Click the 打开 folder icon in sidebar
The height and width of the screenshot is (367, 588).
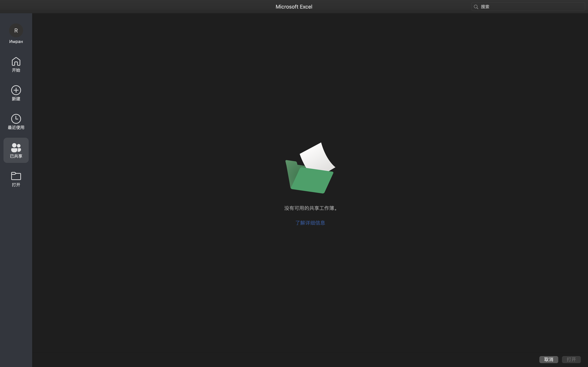coord(16,176)
